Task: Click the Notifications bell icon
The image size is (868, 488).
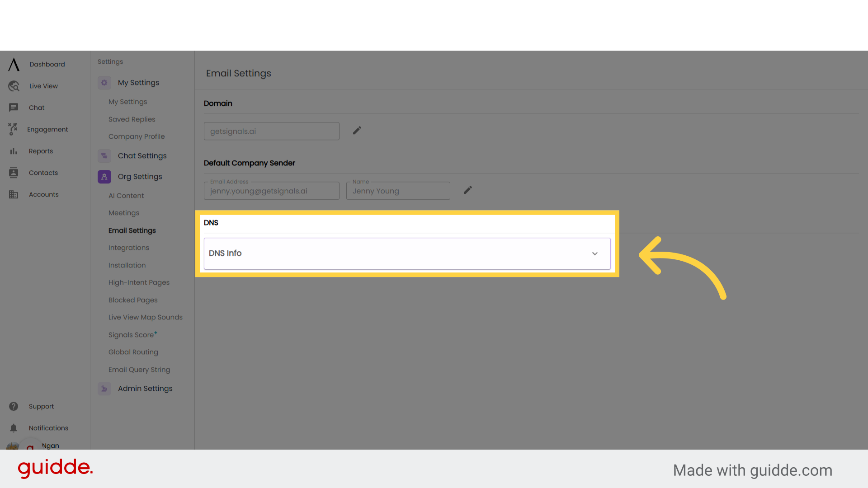Action: click(14, 428)
